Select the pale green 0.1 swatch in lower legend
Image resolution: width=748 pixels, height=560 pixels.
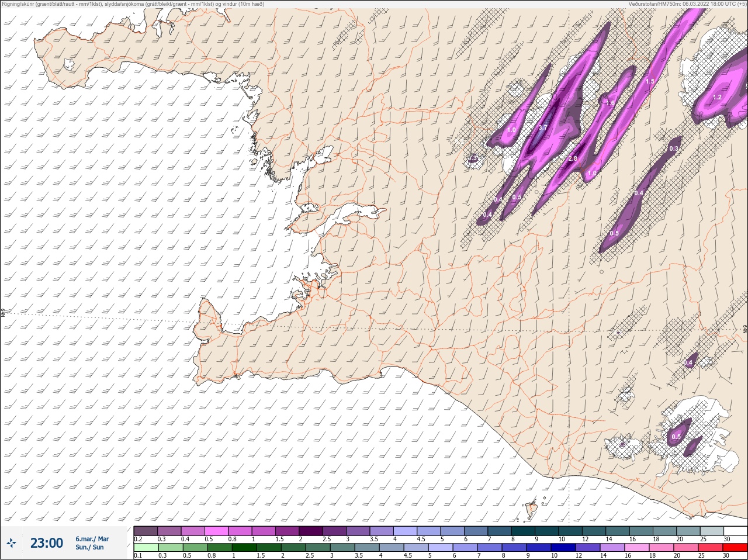(x=146, y=548)
